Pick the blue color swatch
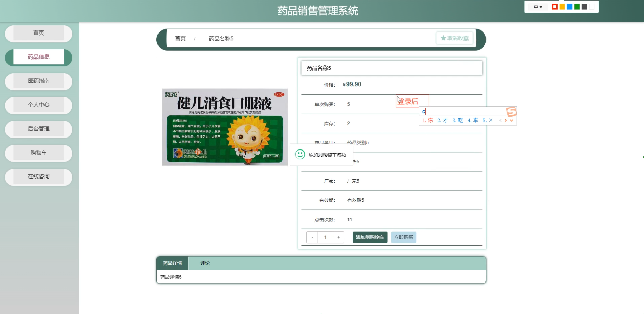This screenshot has width=644, height=314. [x=570, y=7]
